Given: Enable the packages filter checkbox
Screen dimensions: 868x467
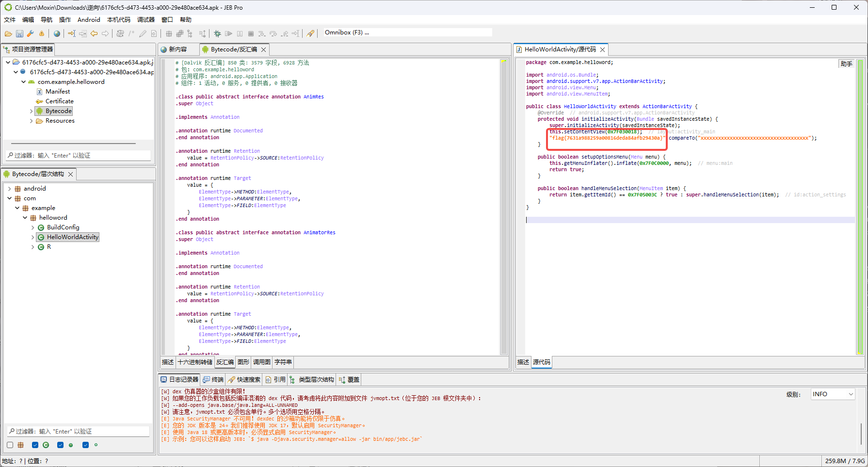Looking at the screenshot, I should pos(10,445).
